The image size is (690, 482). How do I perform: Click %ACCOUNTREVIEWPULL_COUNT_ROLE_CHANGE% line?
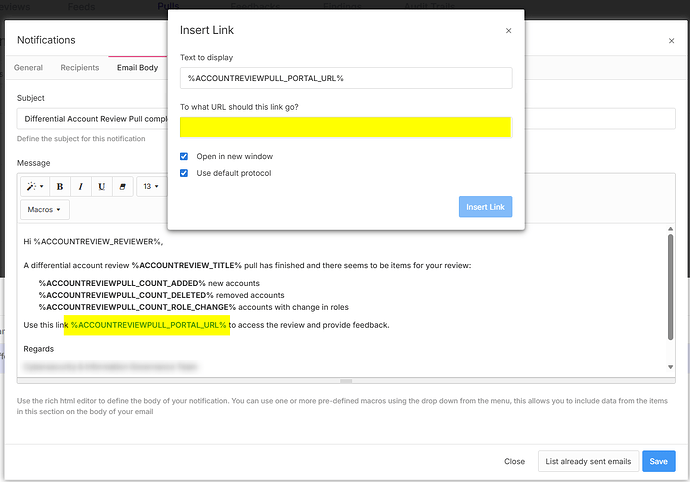(x=194, y=307)
